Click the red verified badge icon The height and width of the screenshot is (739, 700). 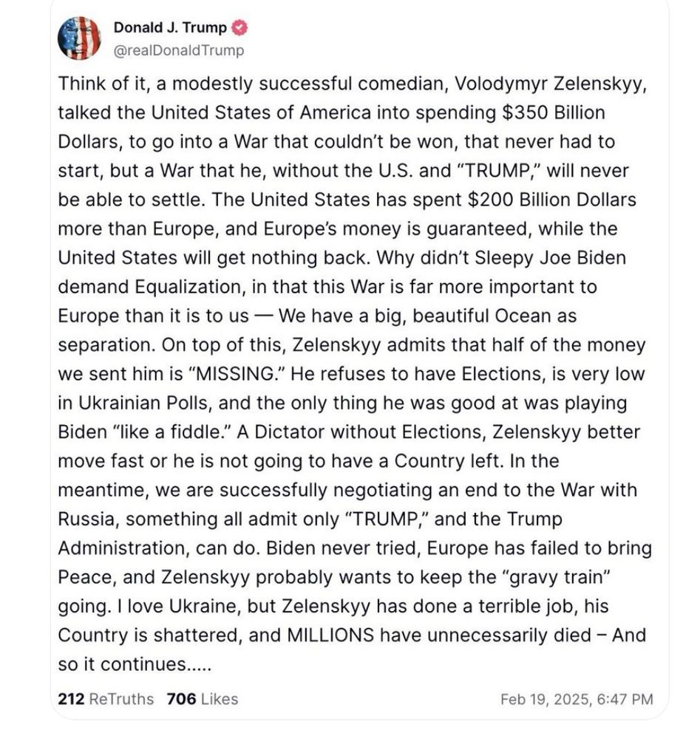[x=240, y=28]
